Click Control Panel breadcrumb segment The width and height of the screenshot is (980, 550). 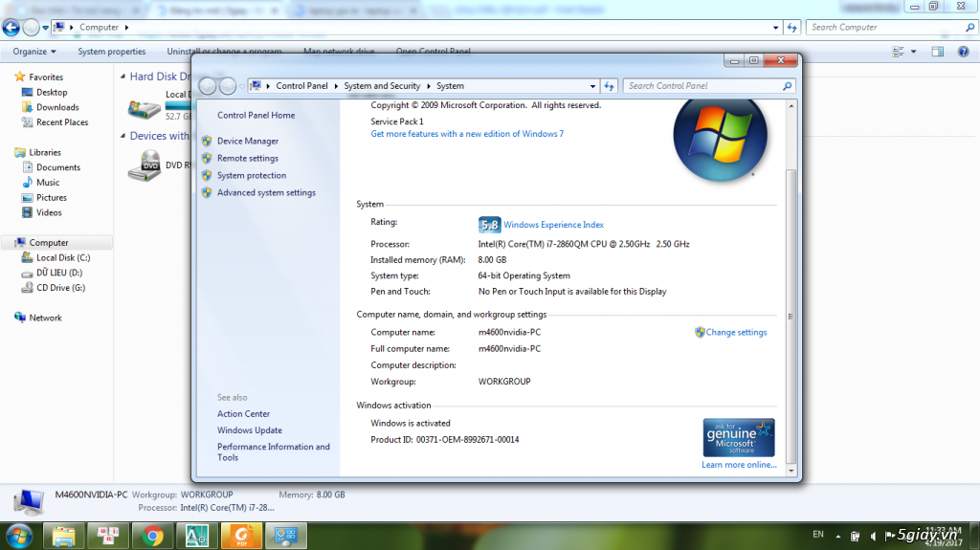point(301,86)
